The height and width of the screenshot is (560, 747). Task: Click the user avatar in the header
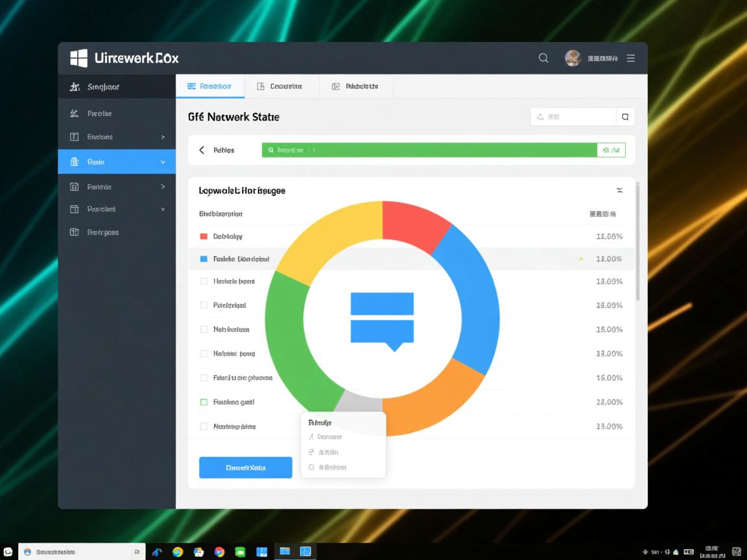[x=573, y=58]
